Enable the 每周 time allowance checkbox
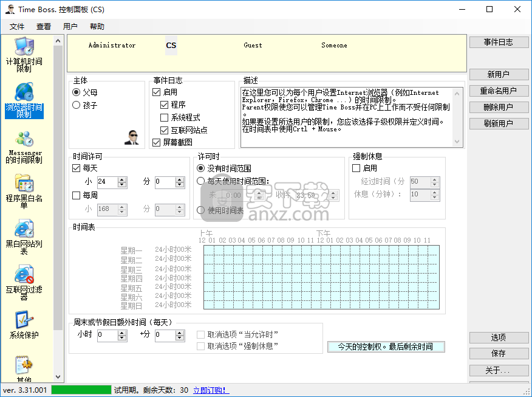 tap(77, 195)
